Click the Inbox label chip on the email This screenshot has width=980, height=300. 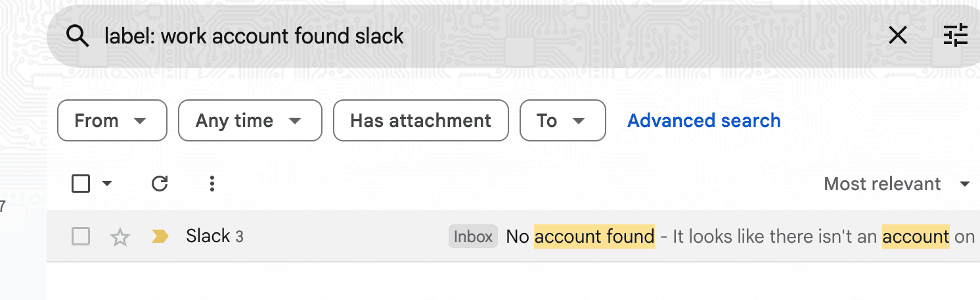coord(473,236)
